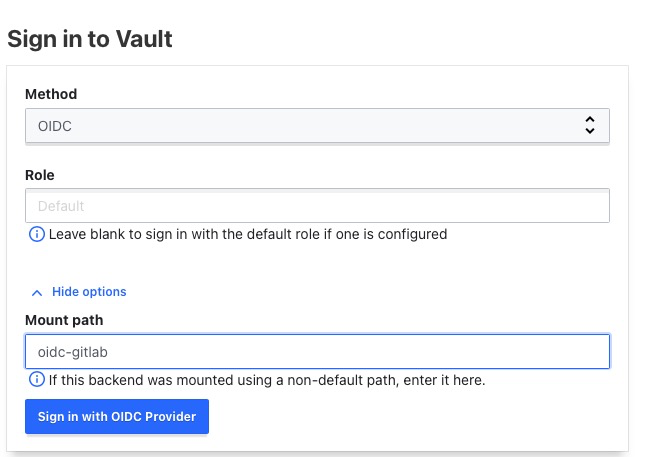Sign in with OIDC Provider
The width and height of the screenshot is (665, 457).
[x=117, y=416]
